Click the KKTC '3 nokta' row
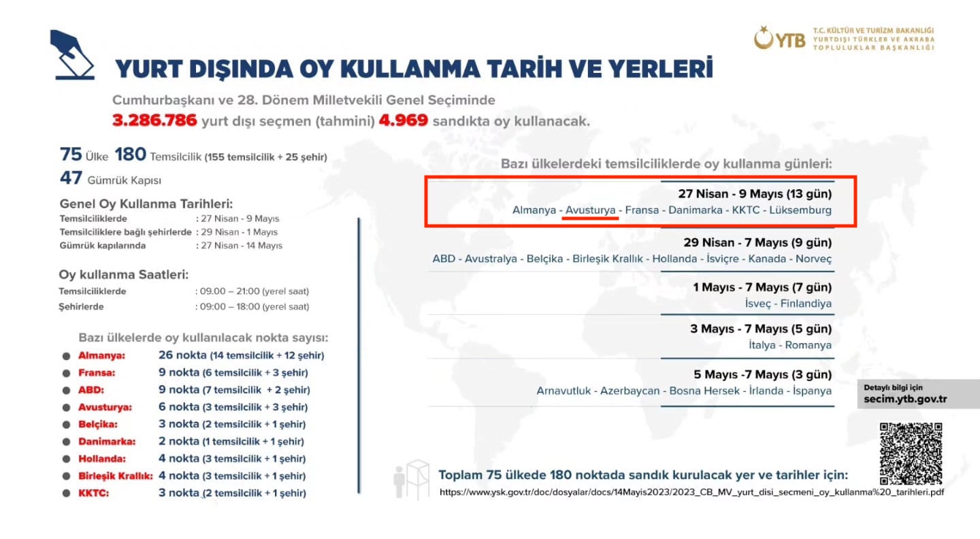980x539 pixels. tap(184, 493)
